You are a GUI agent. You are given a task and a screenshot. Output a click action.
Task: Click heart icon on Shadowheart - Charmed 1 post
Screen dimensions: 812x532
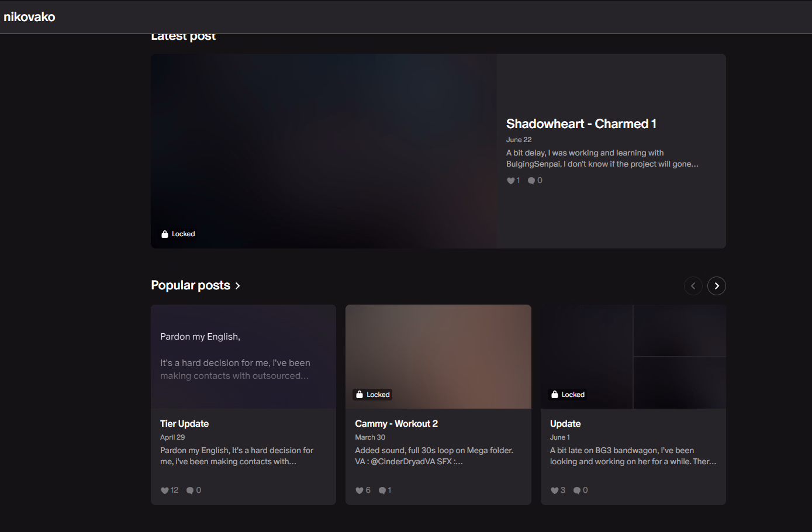tap(510, 181)
